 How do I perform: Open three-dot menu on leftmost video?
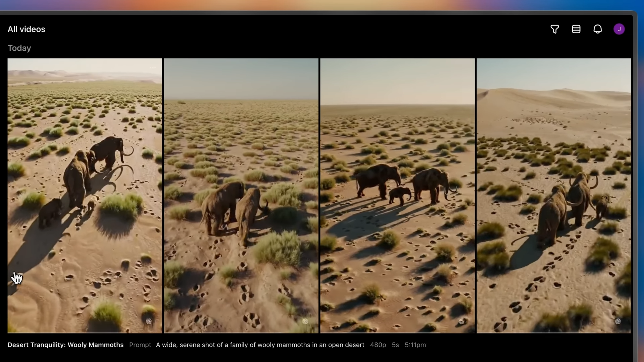tap(153, 68)
